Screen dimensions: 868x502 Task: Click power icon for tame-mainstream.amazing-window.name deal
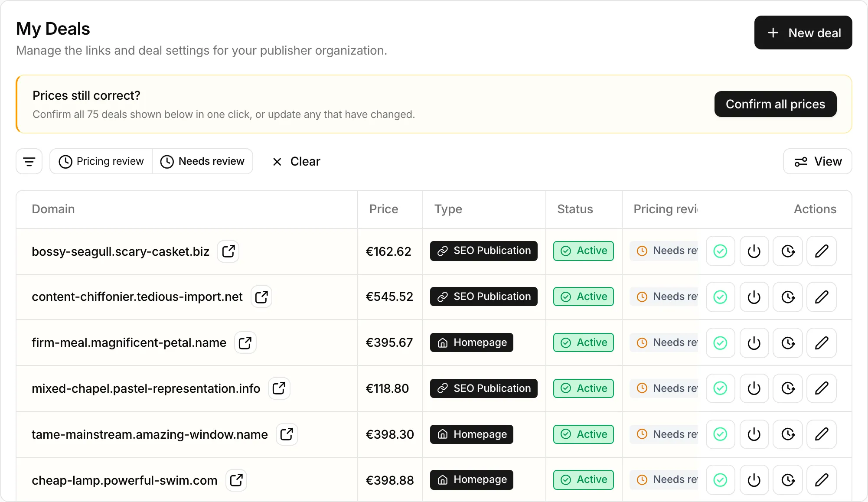pos(754,434)
